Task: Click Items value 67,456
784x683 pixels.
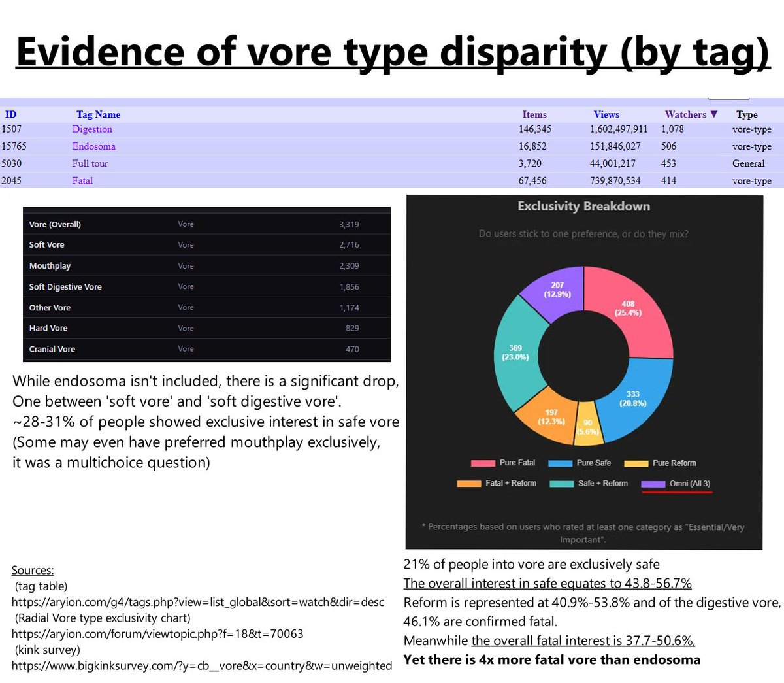Action: click(x=532, y=180)
